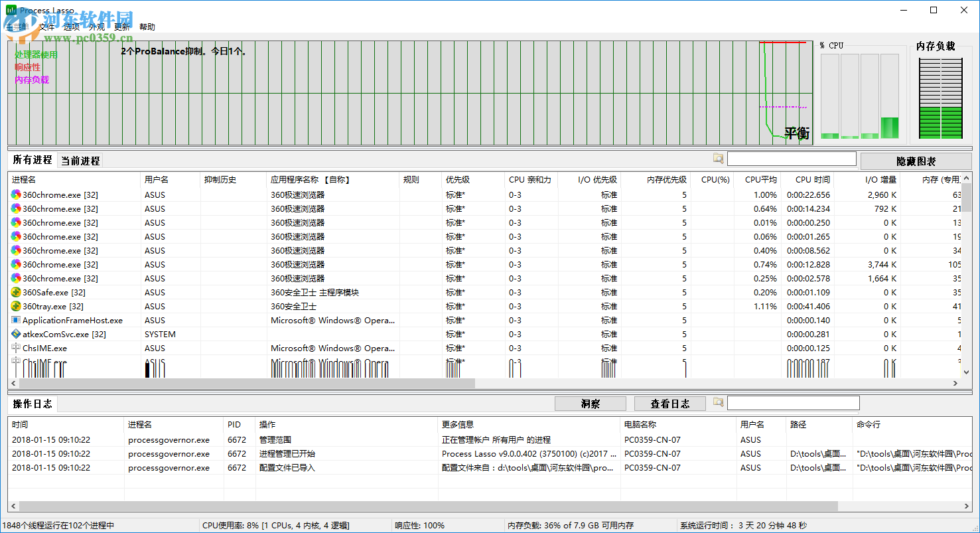Click the search icon beside the log filter box
The height and width of the screenshot is (533, 980).
718,402
